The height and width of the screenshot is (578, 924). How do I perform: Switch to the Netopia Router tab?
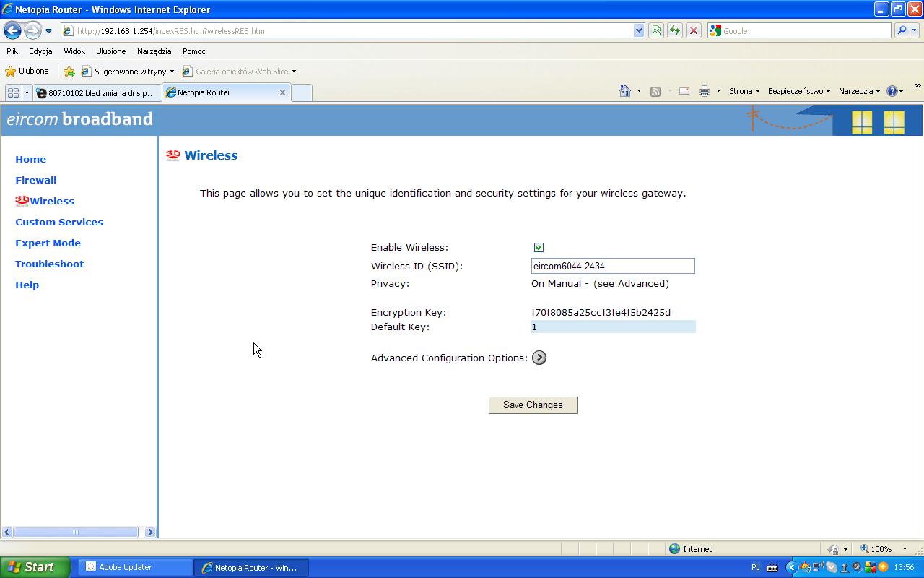click(220, 92)
